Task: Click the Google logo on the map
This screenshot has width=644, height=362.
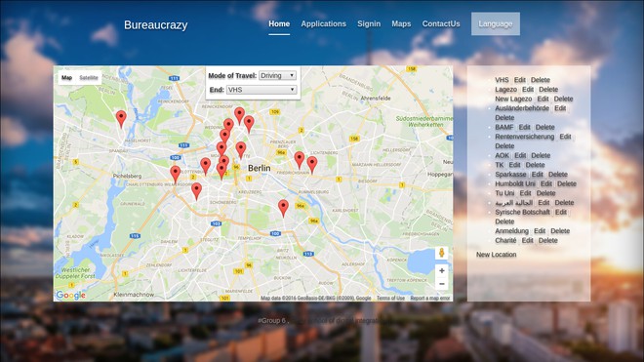Action: point(70,295)
